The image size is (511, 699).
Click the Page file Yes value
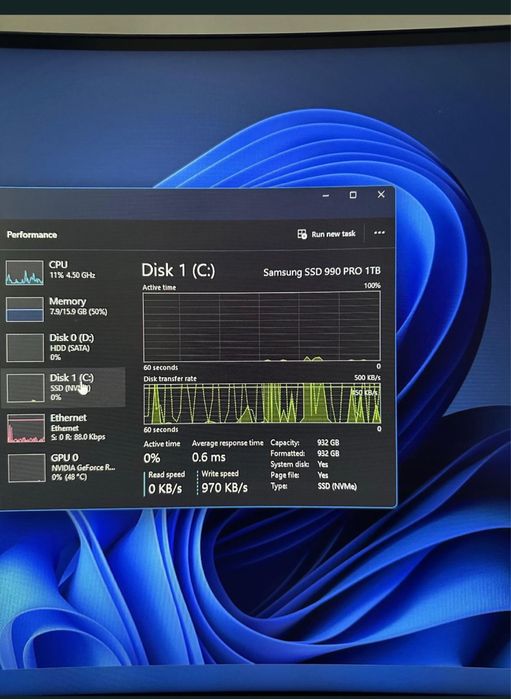pos(323,475)
